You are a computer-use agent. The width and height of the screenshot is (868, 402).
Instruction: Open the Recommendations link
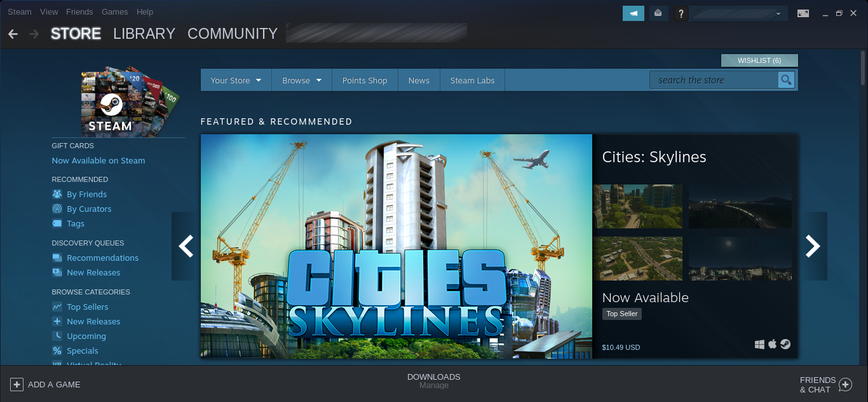(x=102, y=258)
